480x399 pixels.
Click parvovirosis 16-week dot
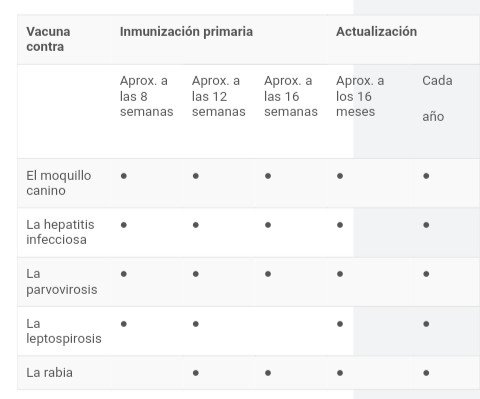268,274
